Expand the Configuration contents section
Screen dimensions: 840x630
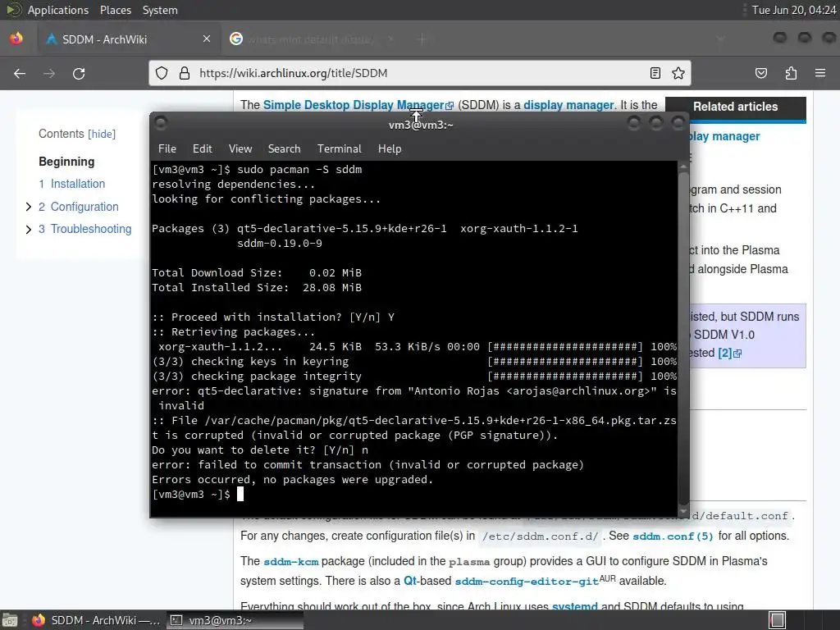[29, 207]
